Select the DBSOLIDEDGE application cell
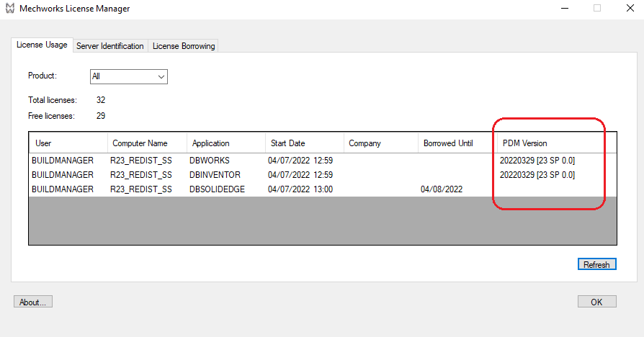644x337 pixels. point(217,189)
